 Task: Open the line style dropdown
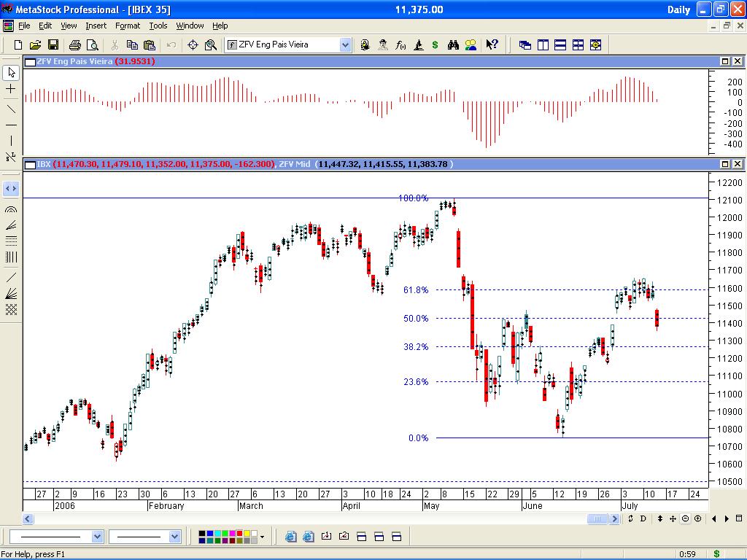pyautogui.click(x=97, y=537)
